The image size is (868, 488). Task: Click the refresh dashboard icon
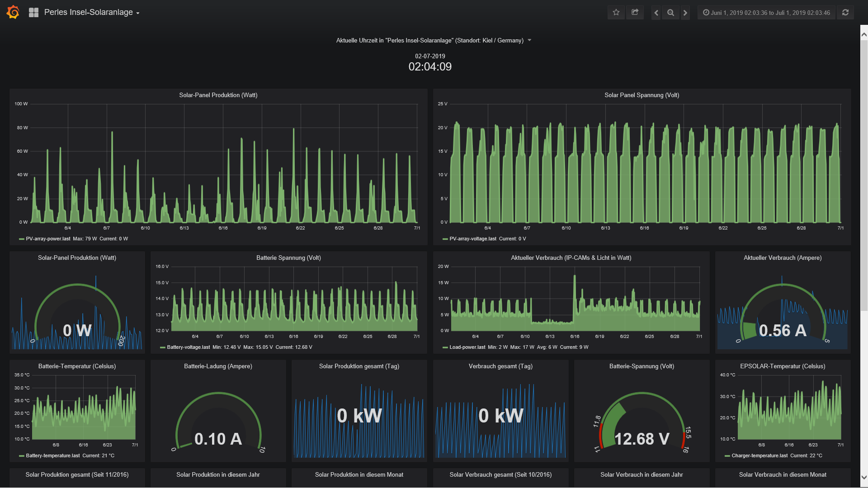[x=845, y=13]
